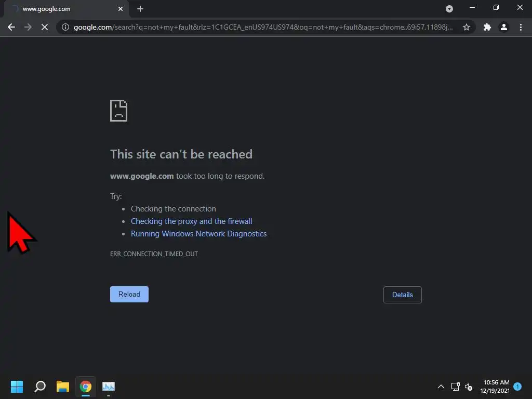Click the Reload button

(129, 294)
